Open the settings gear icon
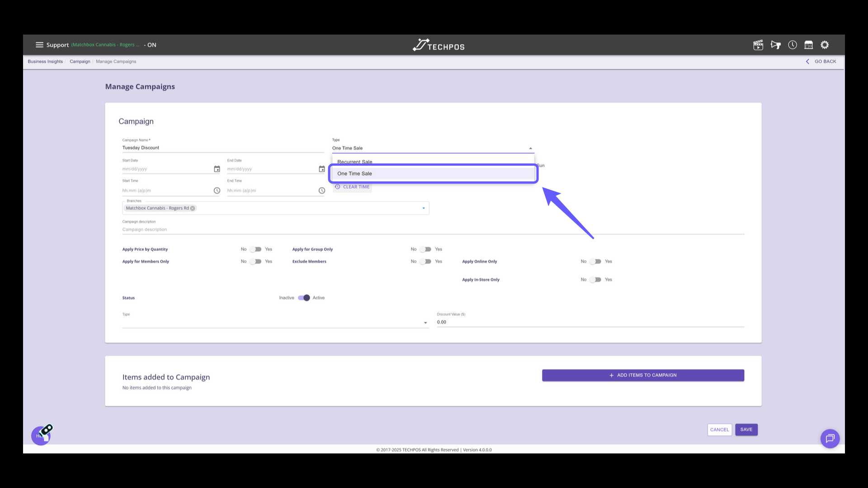 [x=825, y=45]
